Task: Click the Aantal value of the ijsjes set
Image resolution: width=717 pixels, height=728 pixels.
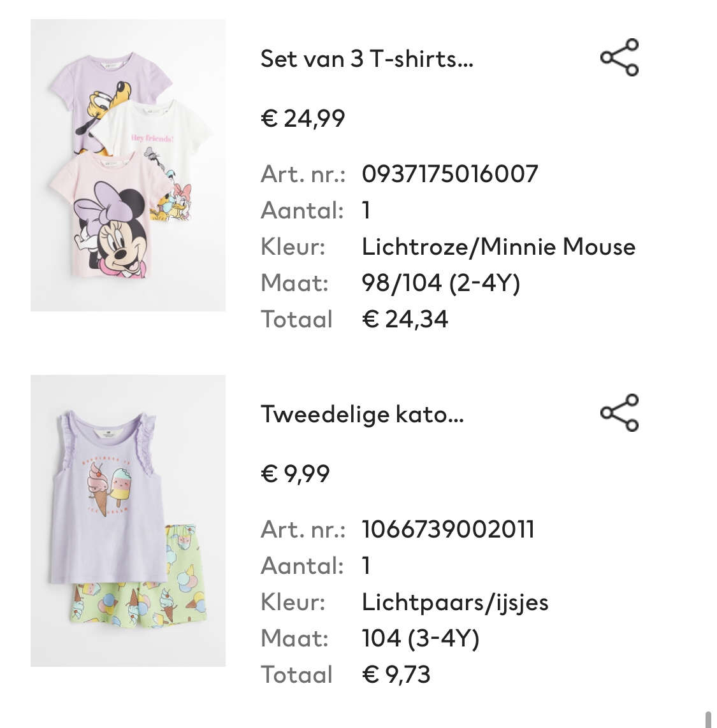Action: (x=366, y=566)
